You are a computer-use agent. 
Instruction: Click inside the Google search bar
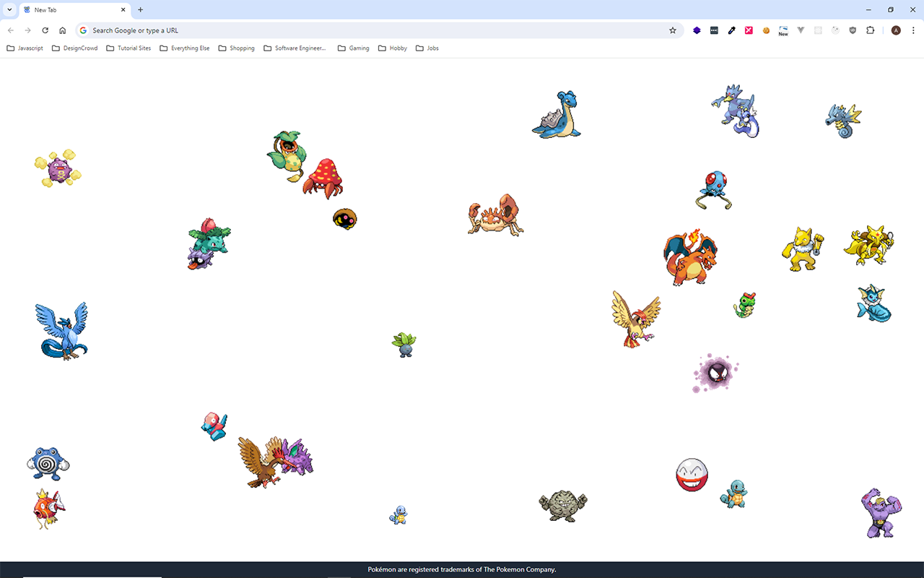(289, 30)
